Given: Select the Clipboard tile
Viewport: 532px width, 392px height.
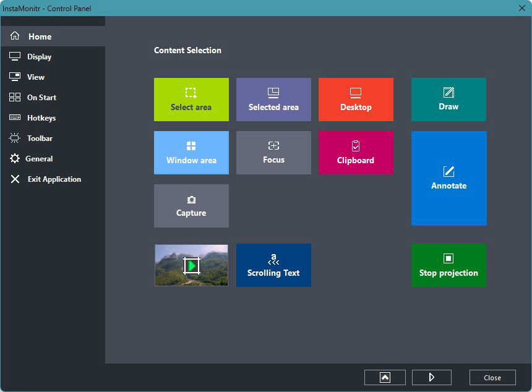Looking at the screenshot, I should coord(356,153).
